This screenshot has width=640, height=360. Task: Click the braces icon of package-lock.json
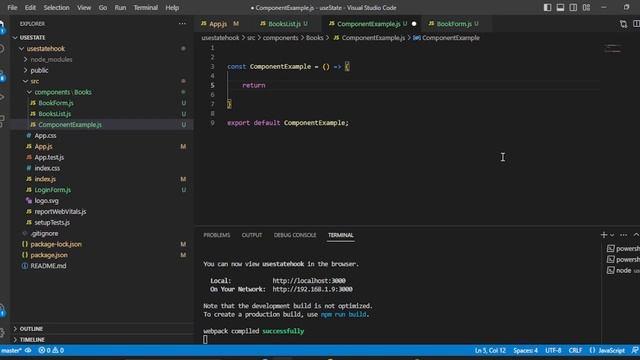click(24, 244)
